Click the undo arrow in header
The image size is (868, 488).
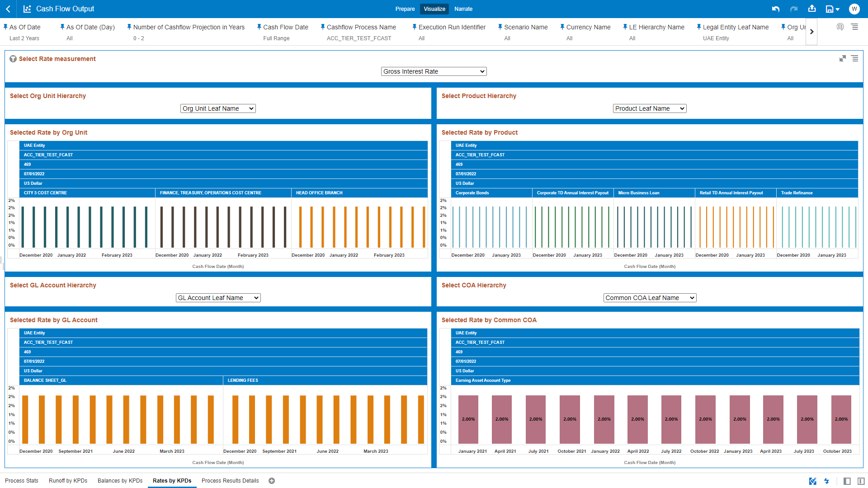click(776, 9)
